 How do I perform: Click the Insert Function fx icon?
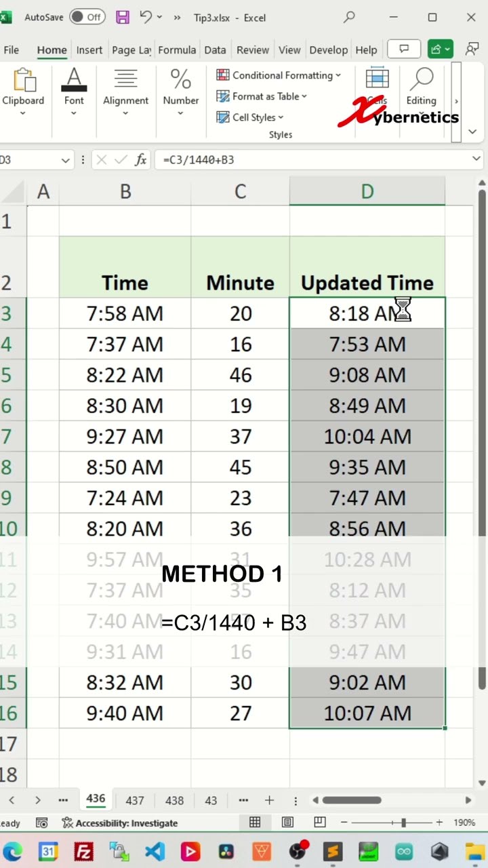[x=140, y=160]
